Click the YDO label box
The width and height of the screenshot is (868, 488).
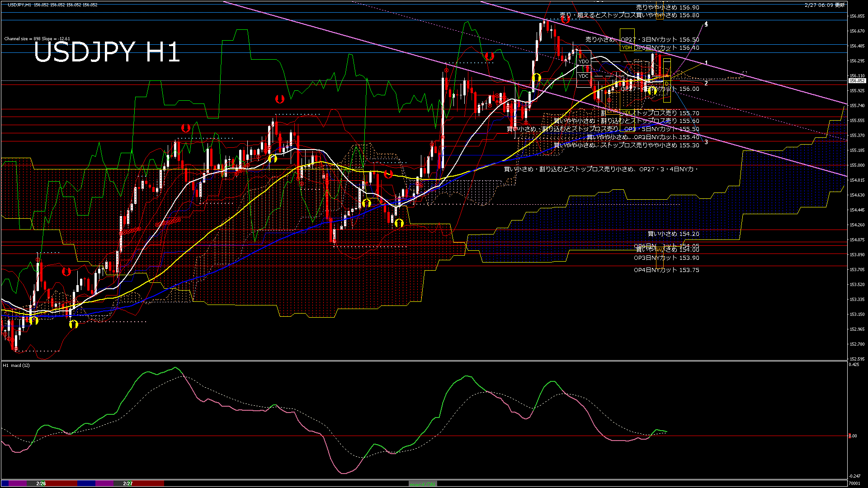[x=584, y=61]
